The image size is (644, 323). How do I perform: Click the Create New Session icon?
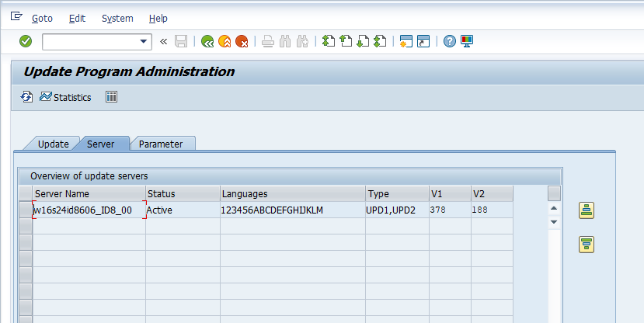tap(406, 42)
